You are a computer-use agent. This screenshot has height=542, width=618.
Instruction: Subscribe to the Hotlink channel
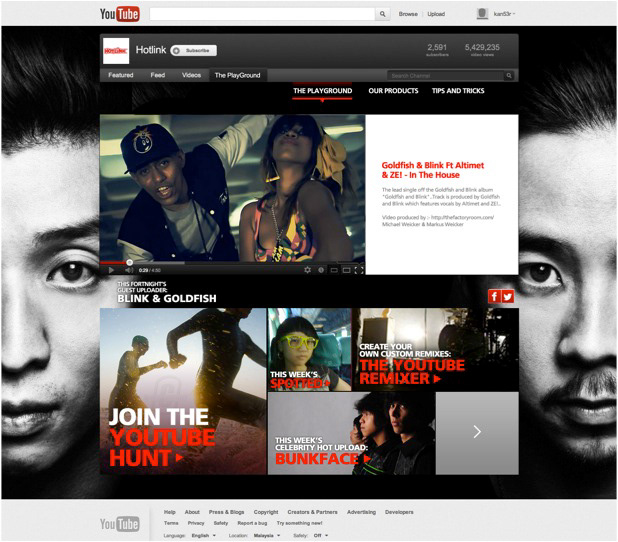click(194, 50)
